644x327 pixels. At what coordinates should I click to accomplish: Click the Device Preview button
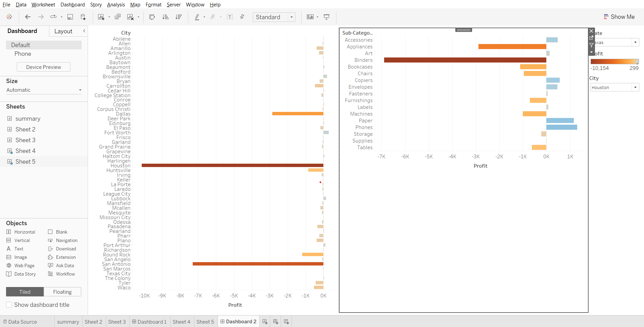pos(44,67)
